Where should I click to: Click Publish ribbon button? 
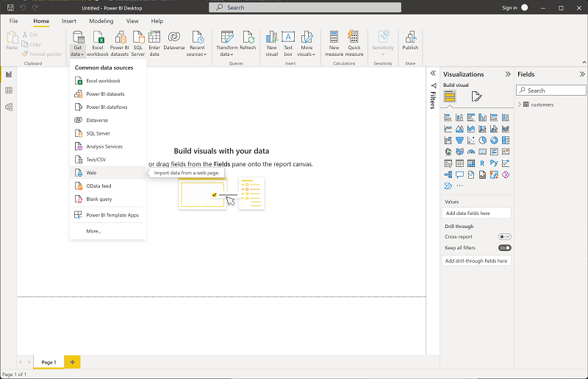pyautogui.click(x=410, y=40)
